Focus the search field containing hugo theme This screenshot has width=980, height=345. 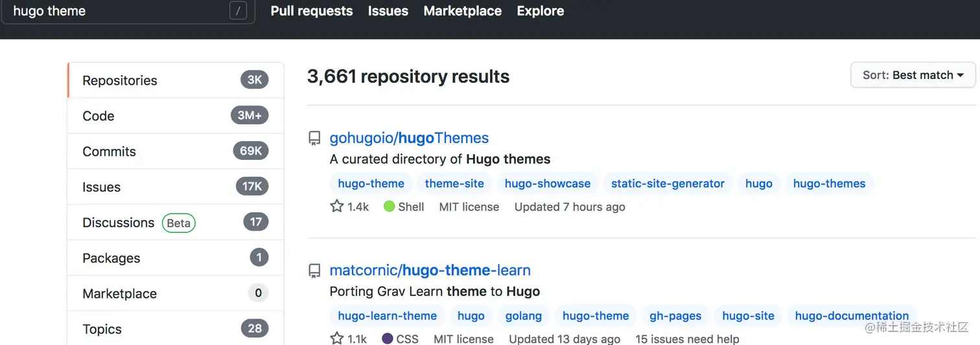[x=128, y=11]
